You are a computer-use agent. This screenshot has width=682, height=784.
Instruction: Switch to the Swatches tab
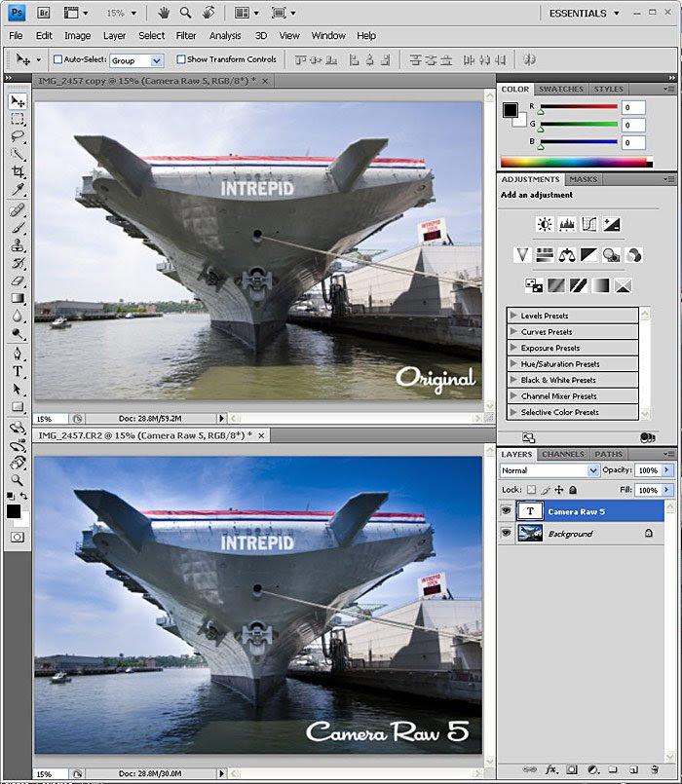click(x=561, y=89)
